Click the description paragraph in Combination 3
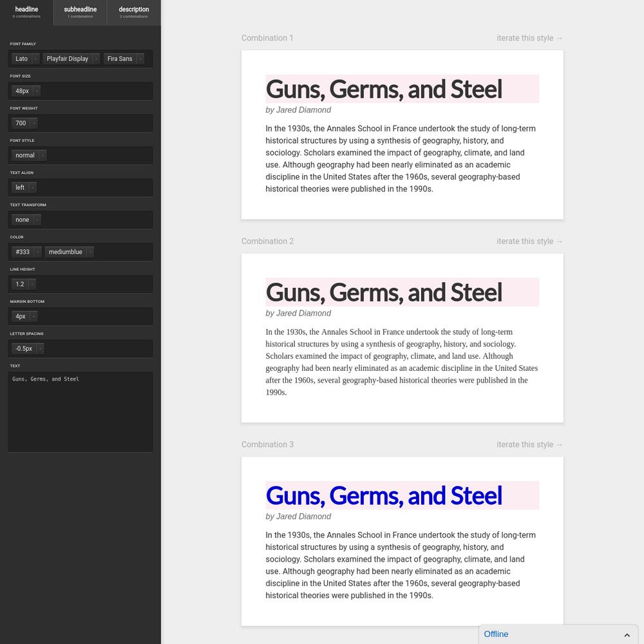The height and width of the screenshot is (644, 644). [x=401, y=565]
